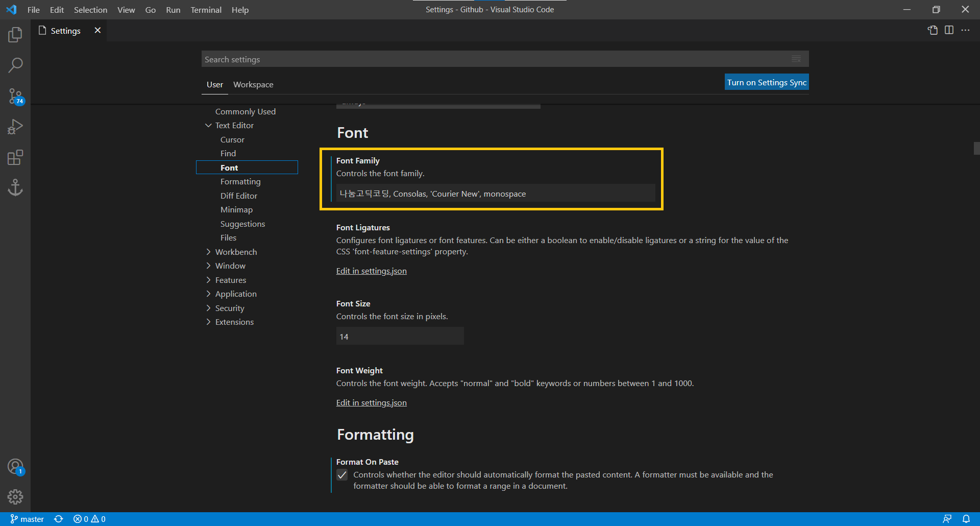Open Source Control view with 74 changes
This screenshot has width=980, height=526.
click(x=15, y=96)
